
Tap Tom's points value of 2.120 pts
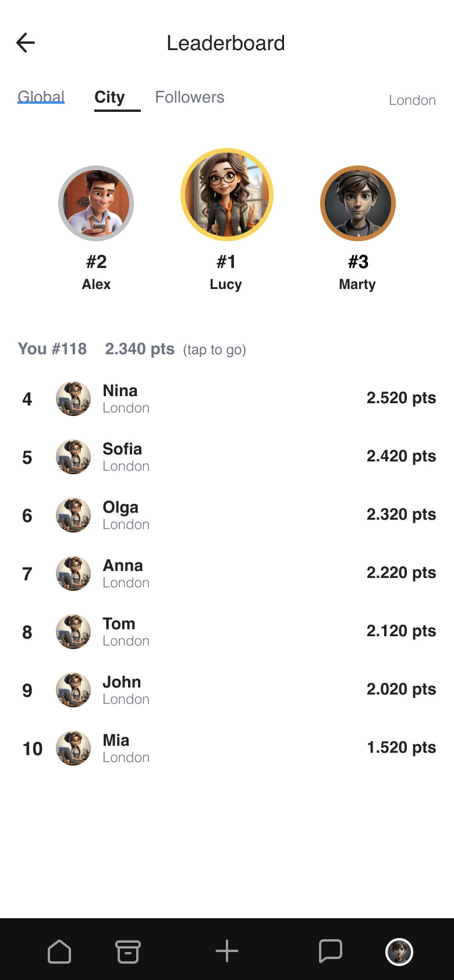[401, 631]
